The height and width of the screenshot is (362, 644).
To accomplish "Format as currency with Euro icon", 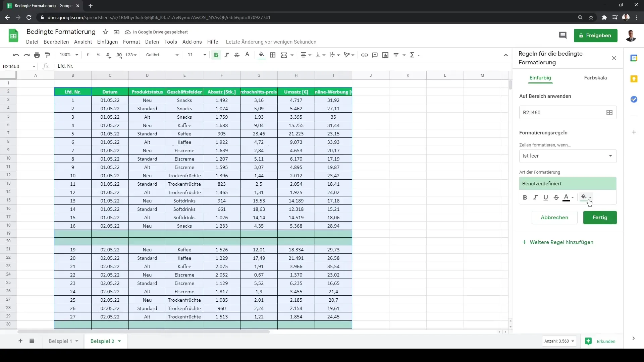I will (x=88, y=55).
